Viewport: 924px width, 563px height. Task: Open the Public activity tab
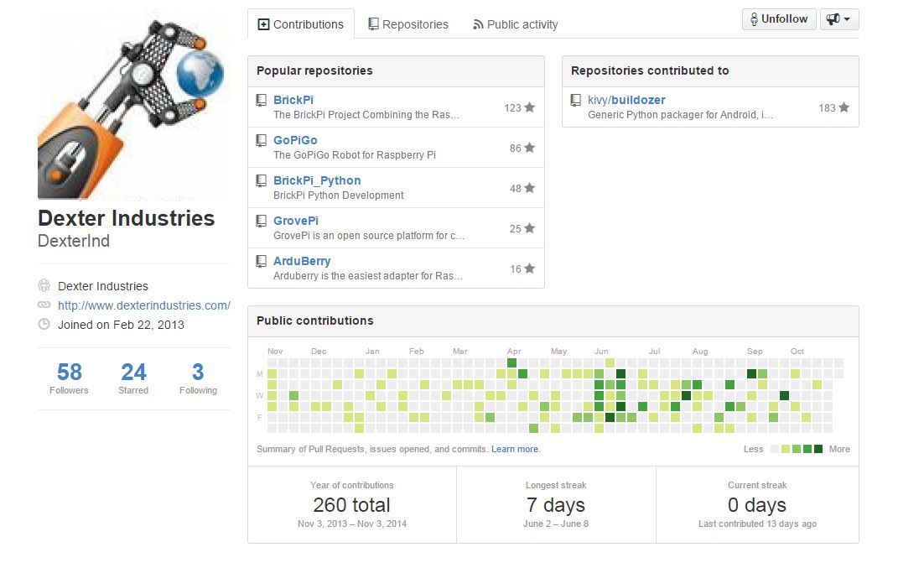tap(515, 24)
